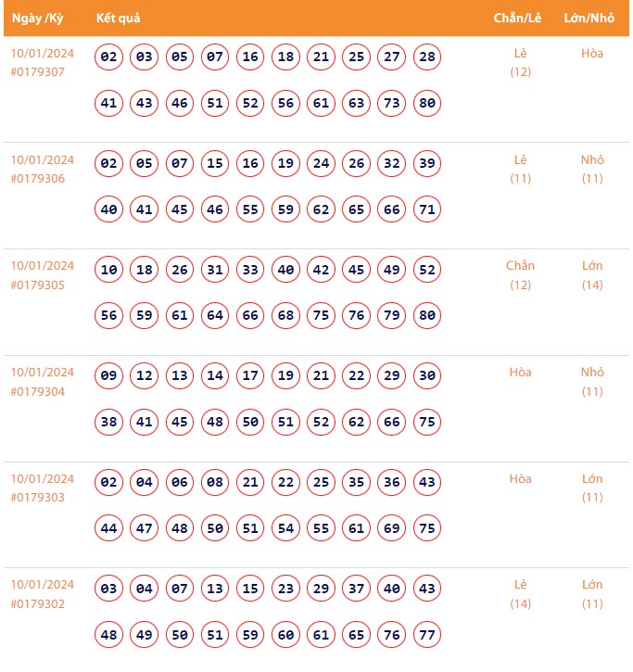
Task: Click ball 08 in draw #0179303
Action: 215,483
